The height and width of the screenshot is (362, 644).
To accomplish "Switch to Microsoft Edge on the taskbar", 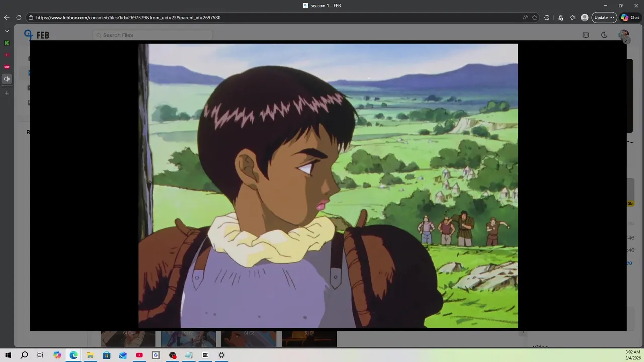I will 74,355.
